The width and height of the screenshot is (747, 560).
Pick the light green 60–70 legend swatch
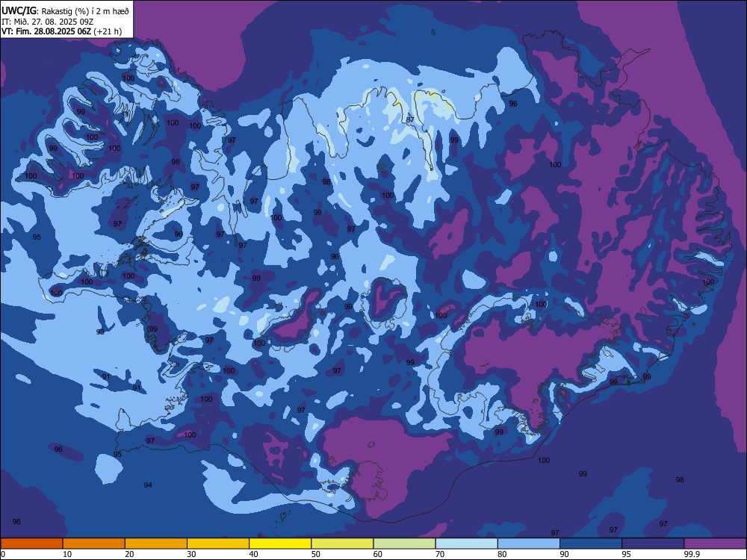[x=404, y=544]
